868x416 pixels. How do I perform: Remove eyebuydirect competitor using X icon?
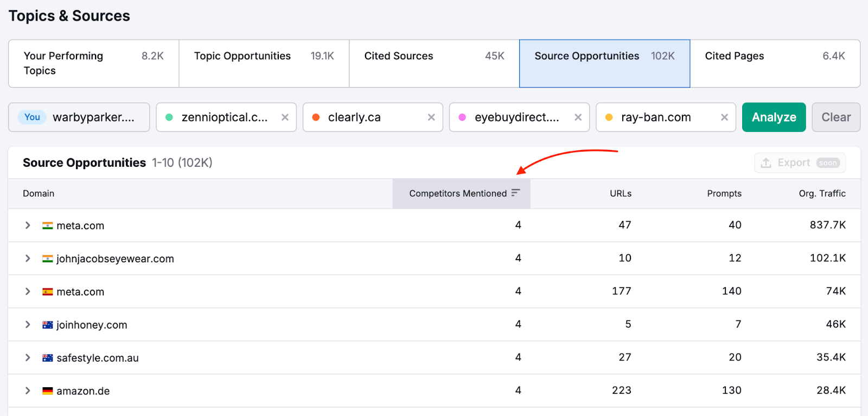(x=578, y=117)
